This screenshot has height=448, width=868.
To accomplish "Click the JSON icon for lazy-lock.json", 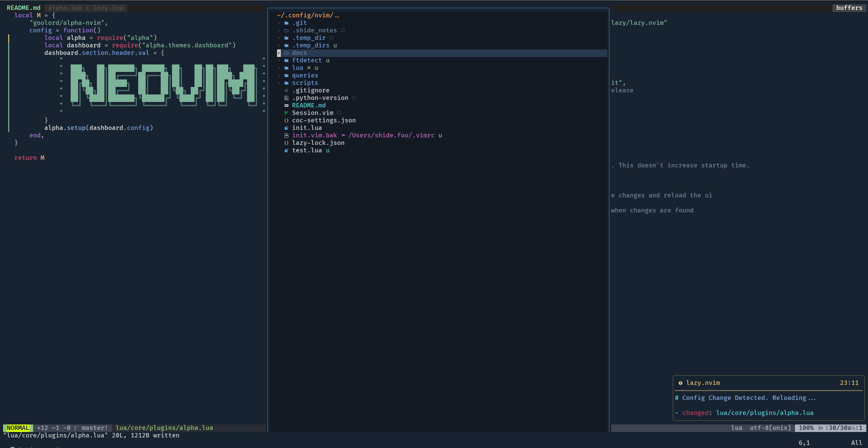I will [286, 143].
